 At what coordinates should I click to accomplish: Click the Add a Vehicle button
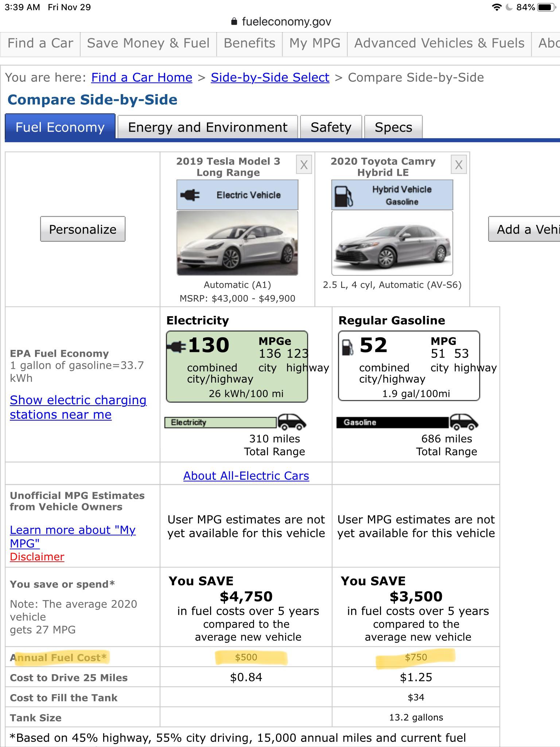pos(524,229)
